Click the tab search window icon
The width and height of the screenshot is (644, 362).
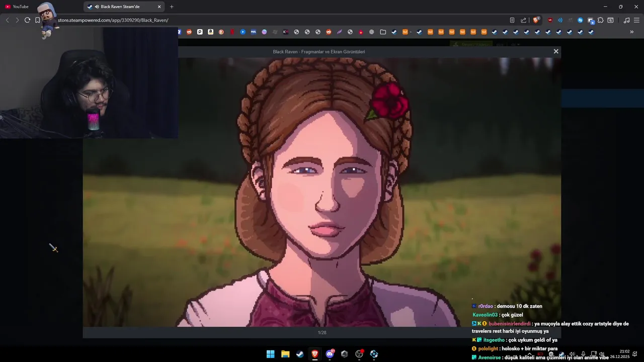pyautogui.click(x=610, y=20)
